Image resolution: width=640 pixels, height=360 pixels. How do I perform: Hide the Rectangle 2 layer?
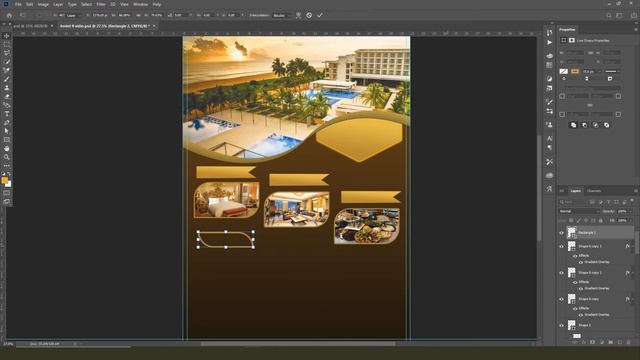coord(561,233)
